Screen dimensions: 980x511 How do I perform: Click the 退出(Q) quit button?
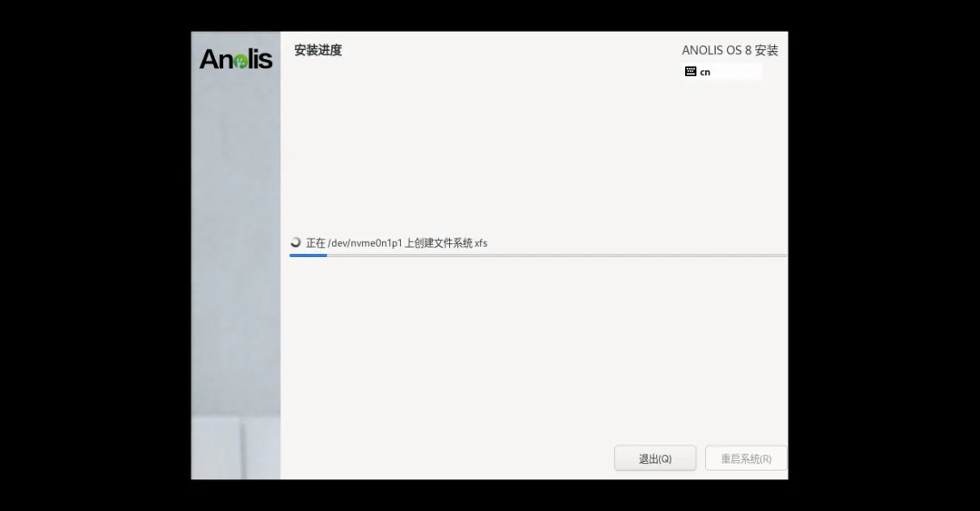coord(655,458)
